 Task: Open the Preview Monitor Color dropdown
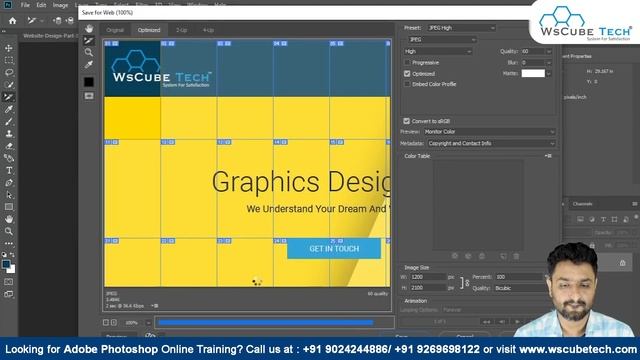point(489,132)
